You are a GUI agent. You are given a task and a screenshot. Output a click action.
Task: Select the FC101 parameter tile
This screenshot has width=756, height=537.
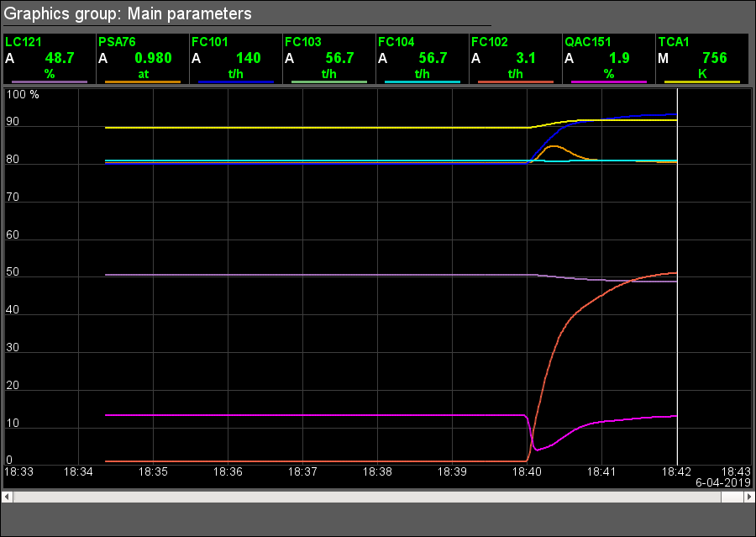(236, 59)
